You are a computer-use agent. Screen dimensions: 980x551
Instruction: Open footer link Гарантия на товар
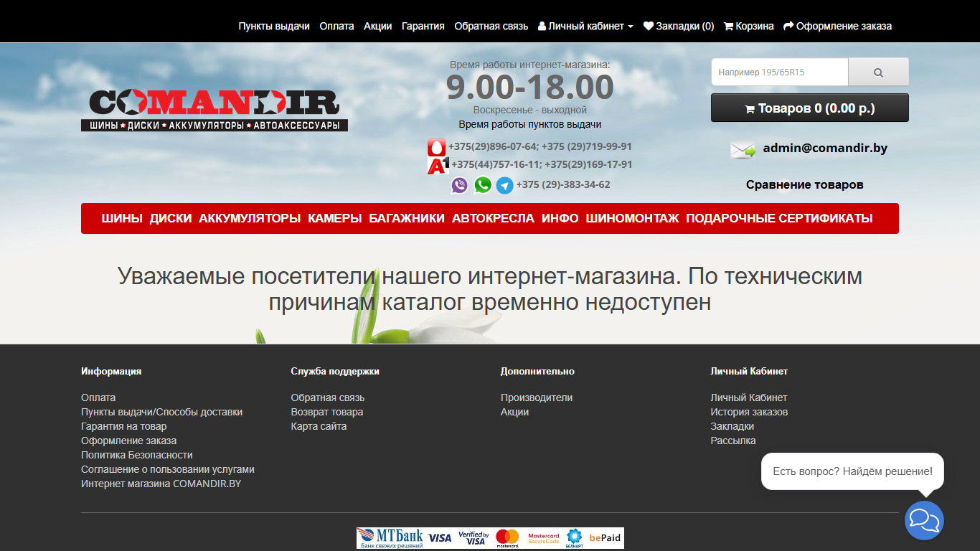click(x=123, y=426)
